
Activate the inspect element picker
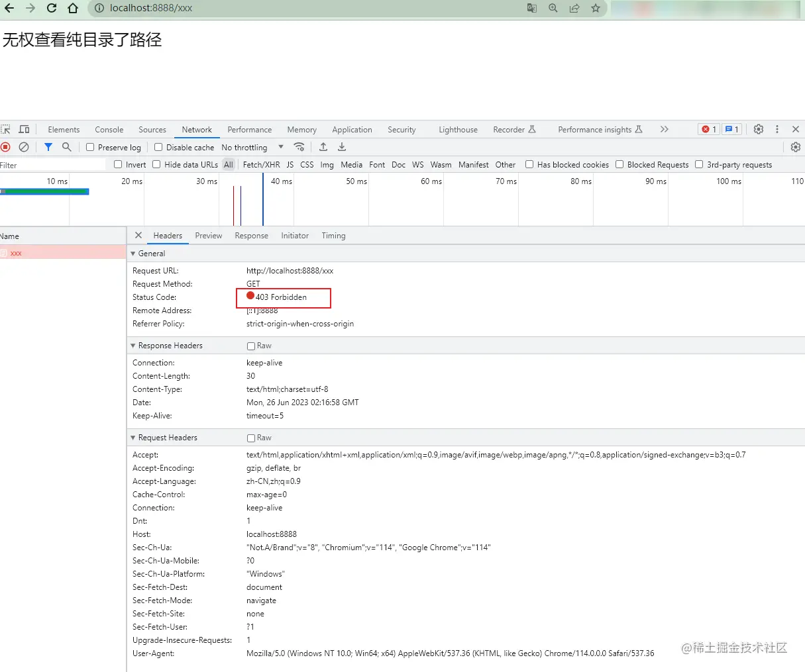(x=6, y=130)
